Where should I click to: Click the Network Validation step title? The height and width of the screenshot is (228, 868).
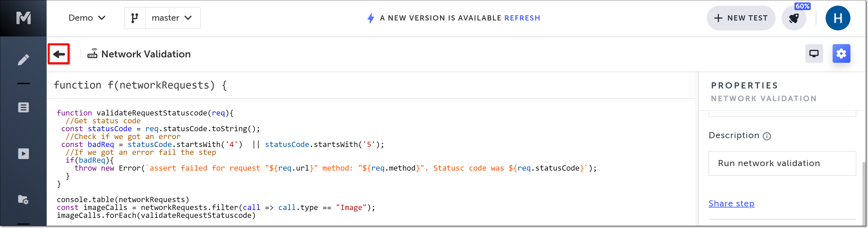click(146, 54)
